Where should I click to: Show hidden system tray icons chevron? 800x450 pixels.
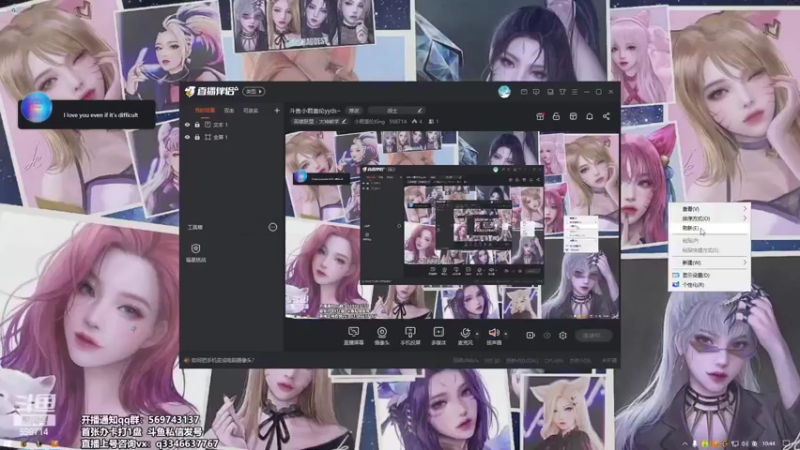coord(685,443)
